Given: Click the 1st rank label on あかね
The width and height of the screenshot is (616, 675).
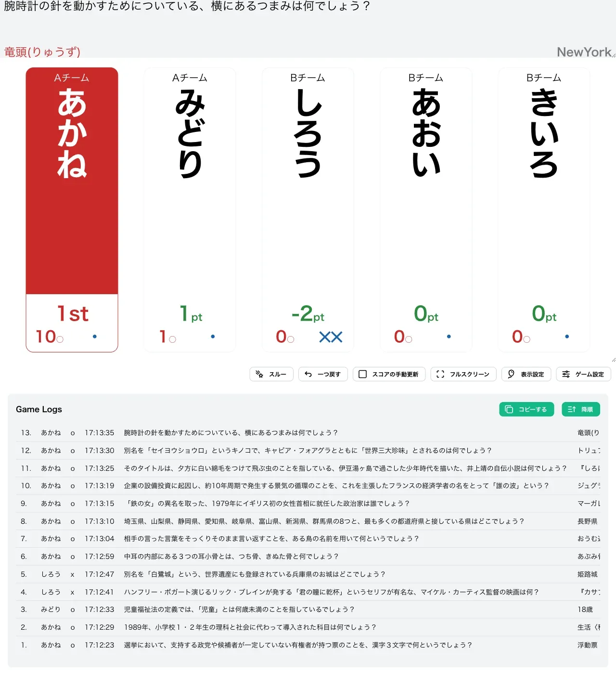Looking at the screenshot, I should [73, 314].
